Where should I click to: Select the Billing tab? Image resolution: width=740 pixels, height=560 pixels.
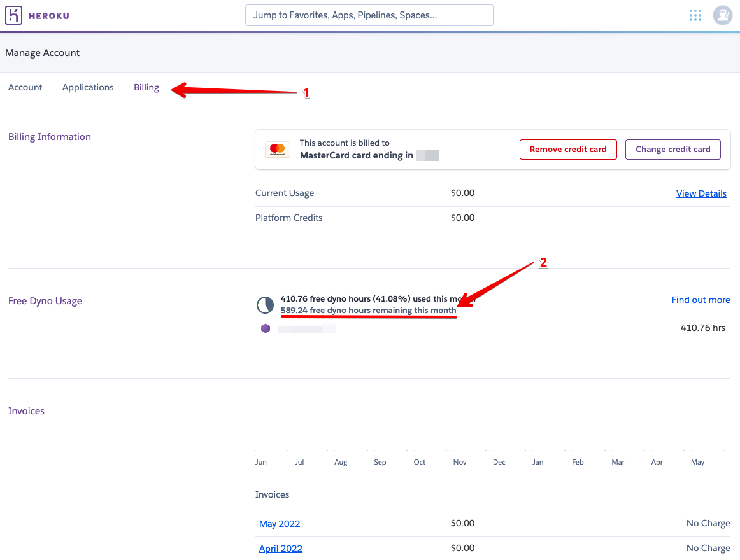tap(146, 87)
